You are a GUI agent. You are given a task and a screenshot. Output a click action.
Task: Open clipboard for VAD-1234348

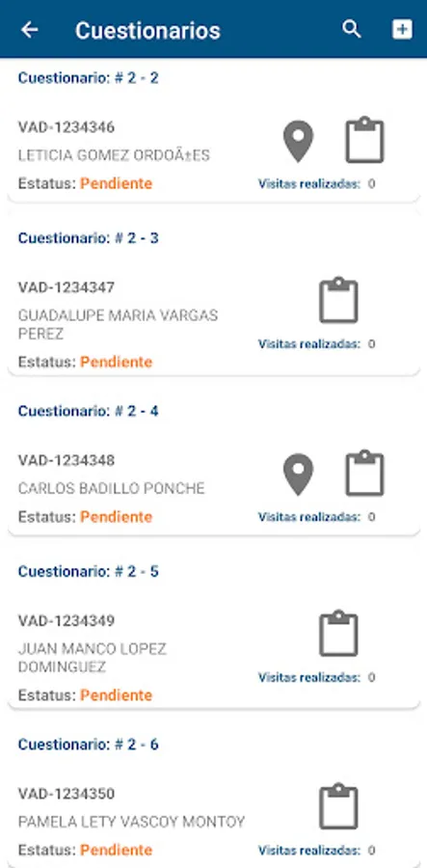click(364, 474)
